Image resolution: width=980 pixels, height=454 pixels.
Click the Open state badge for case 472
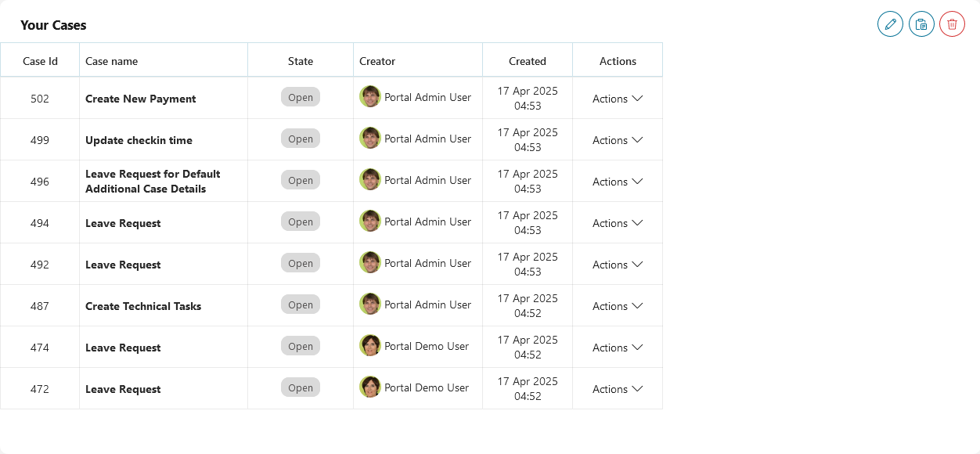click(x=301, y=387)
